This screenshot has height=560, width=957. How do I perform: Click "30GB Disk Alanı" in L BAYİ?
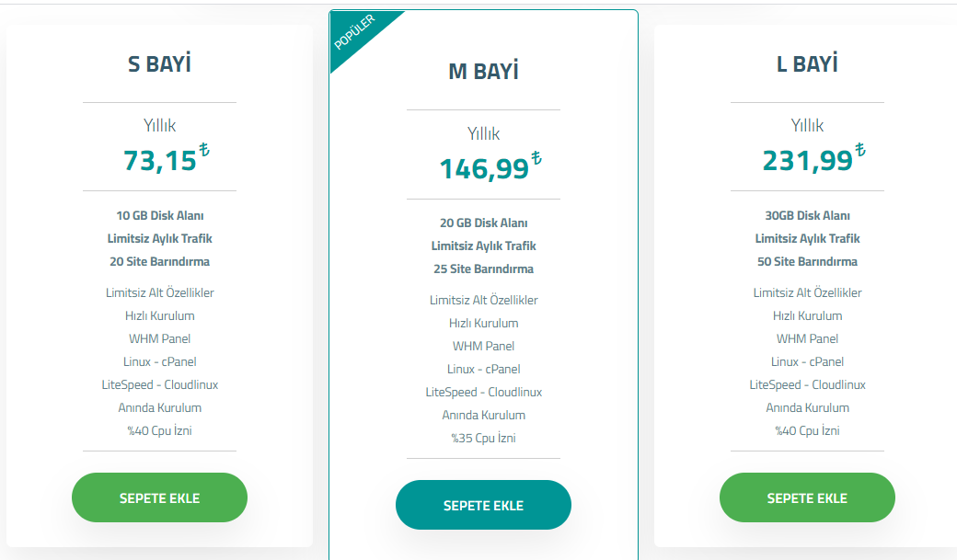click(x=807, y=215)
